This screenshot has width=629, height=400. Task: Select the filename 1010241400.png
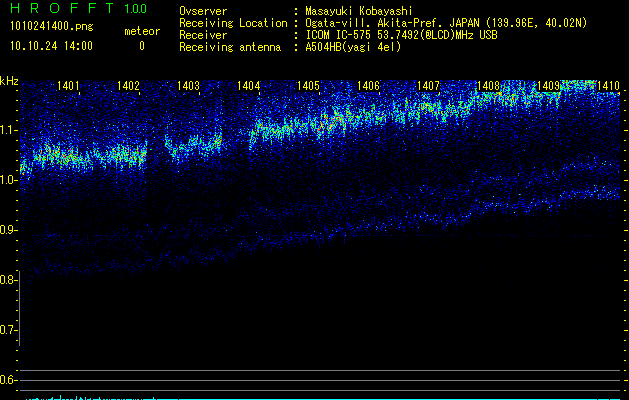52,26
